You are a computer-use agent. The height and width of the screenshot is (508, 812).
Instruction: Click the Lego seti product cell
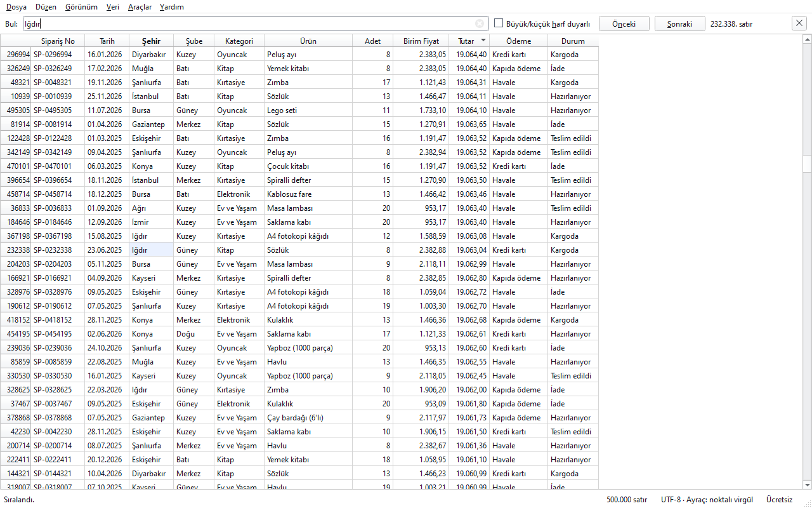point(308,110)
